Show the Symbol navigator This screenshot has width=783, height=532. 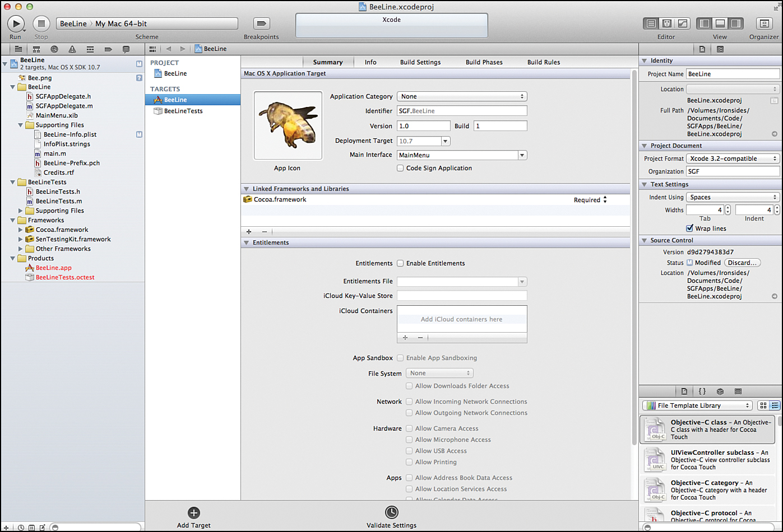[x=36, y=49]
